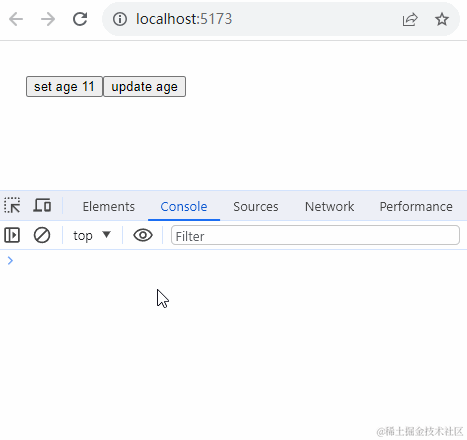Show the console sidebar
This screenshot has width=467, height=440.
12,235
